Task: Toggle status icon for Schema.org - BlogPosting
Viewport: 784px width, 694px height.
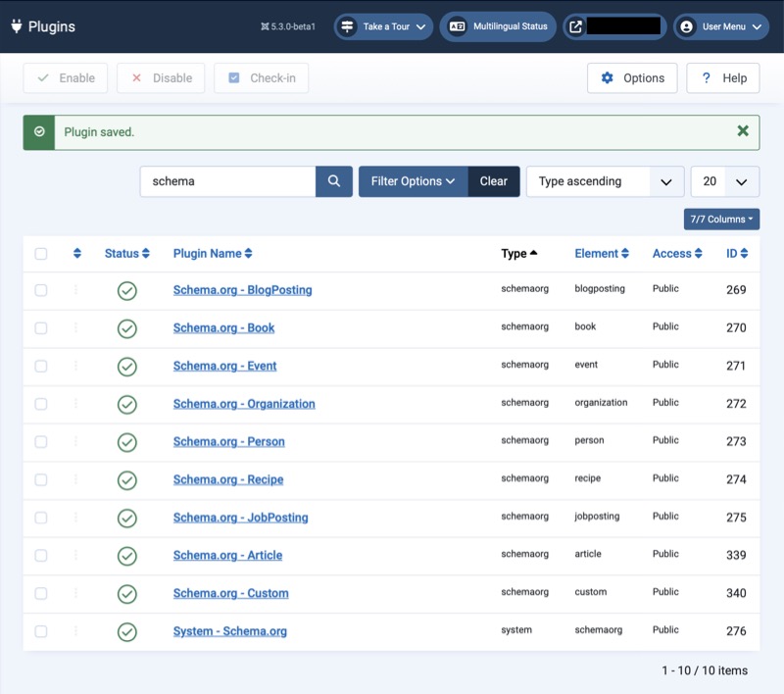Action: coord(126,290)
